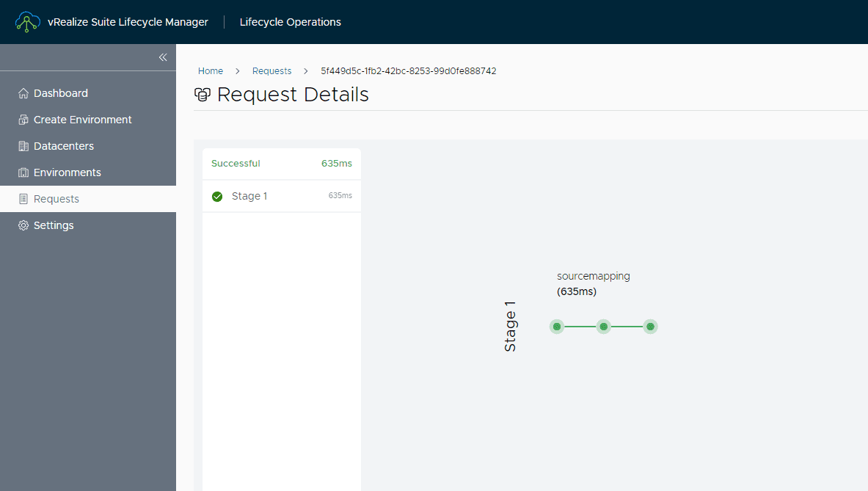
Task: Open Settings using the gear icon
Action: tap(23, 225)
